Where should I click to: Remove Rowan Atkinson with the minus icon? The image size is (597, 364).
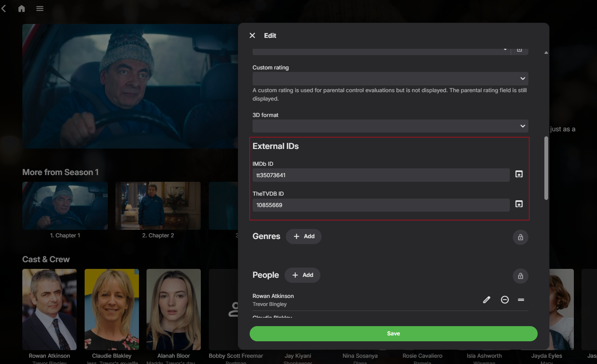tap(505, 300)
